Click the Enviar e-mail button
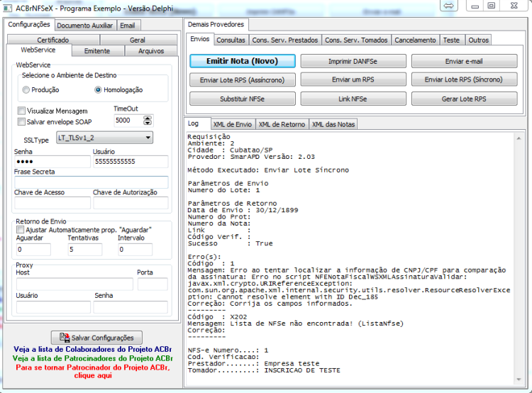Screen dimensions: 532x393 click(464, 61)
